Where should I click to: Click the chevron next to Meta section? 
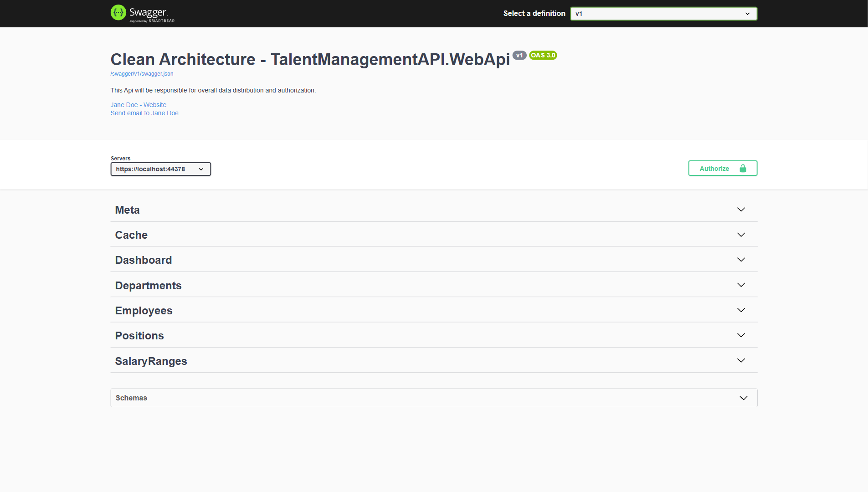point(740,210)
